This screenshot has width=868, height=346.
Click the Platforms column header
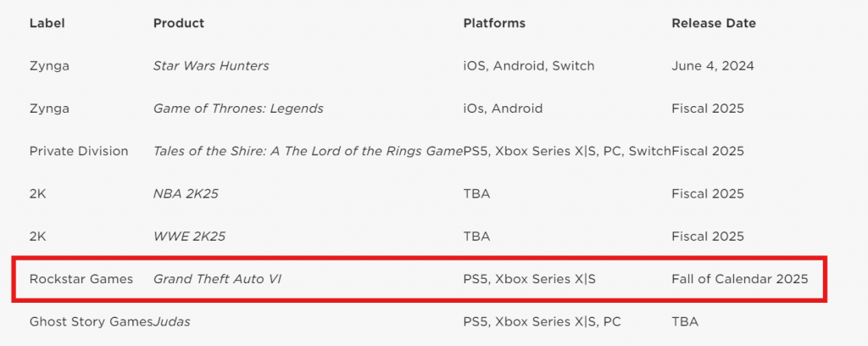[x=494, y=23]
